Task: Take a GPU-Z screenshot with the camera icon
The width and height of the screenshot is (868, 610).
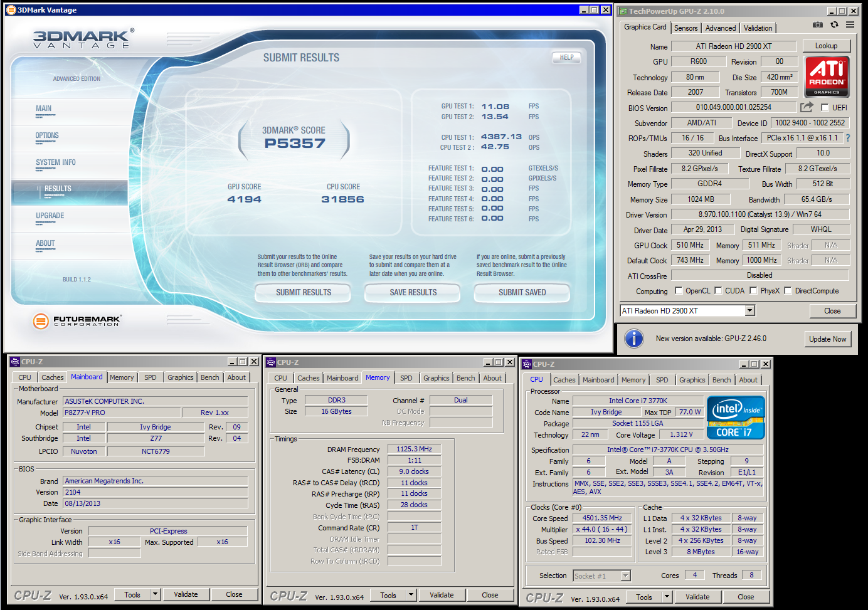Action: pyautogui.click(x=818, y=25)
